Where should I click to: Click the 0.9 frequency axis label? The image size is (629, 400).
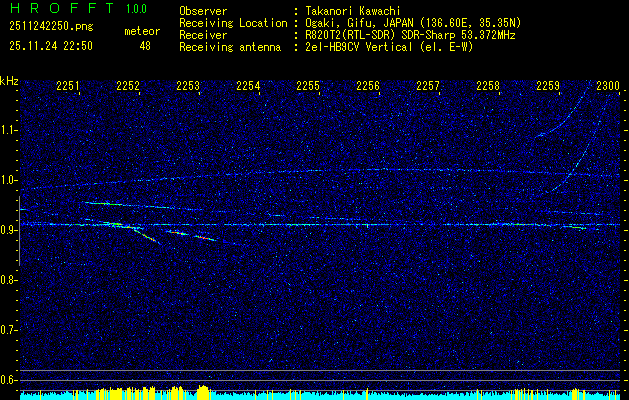point(9,230)
